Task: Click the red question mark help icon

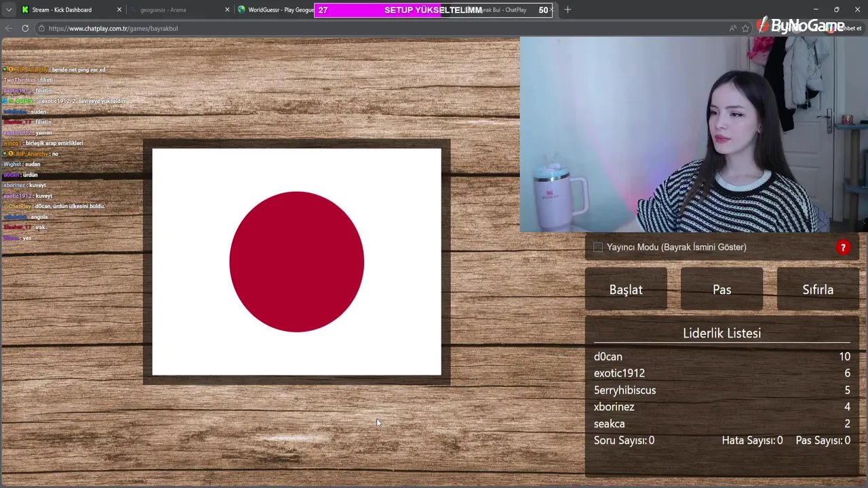Action: (x=843, y=247)
